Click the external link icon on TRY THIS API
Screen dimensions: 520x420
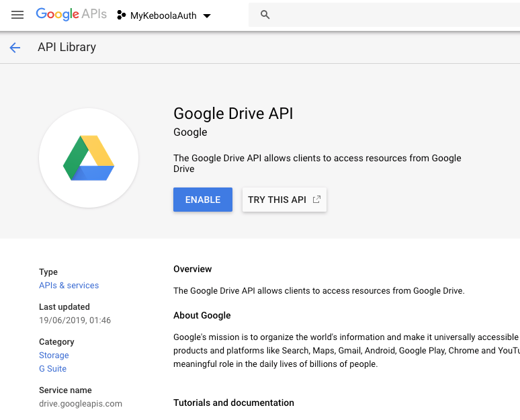click(x=316, y=200)
